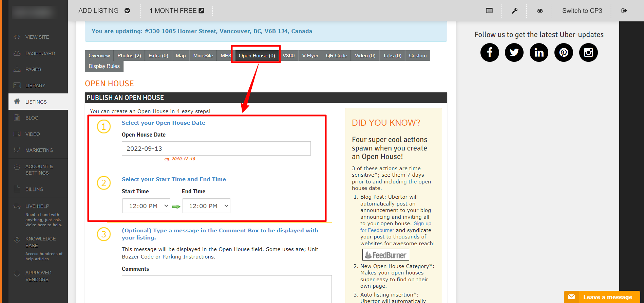
Task: Open the Display Rules tab
Action: 104,66
